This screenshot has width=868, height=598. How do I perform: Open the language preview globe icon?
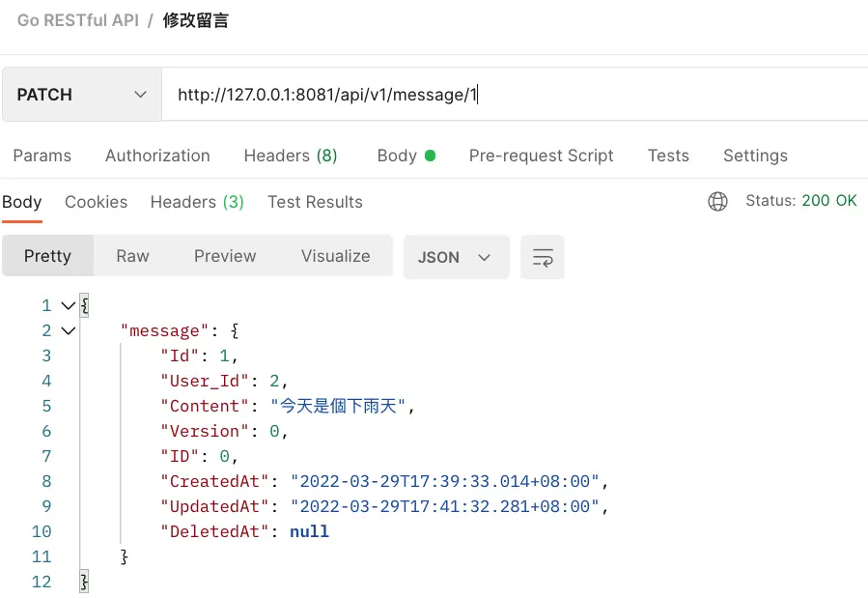[x=716, y=202]
